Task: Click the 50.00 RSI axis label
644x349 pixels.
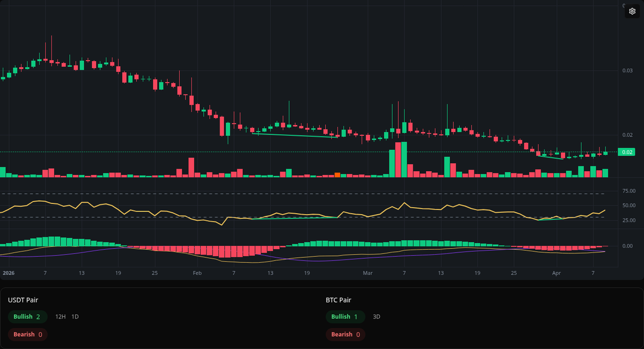Action: point(628,205)
